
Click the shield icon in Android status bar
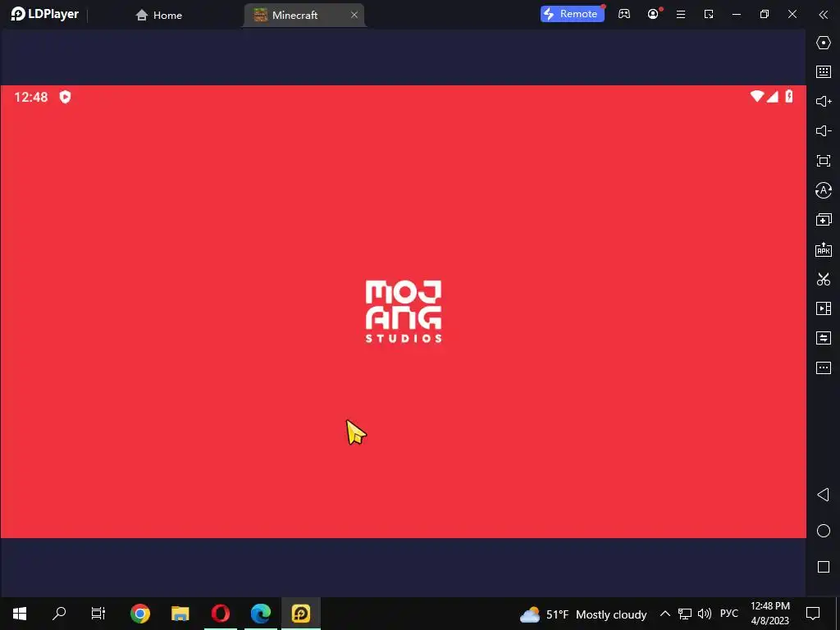(65, 97)
